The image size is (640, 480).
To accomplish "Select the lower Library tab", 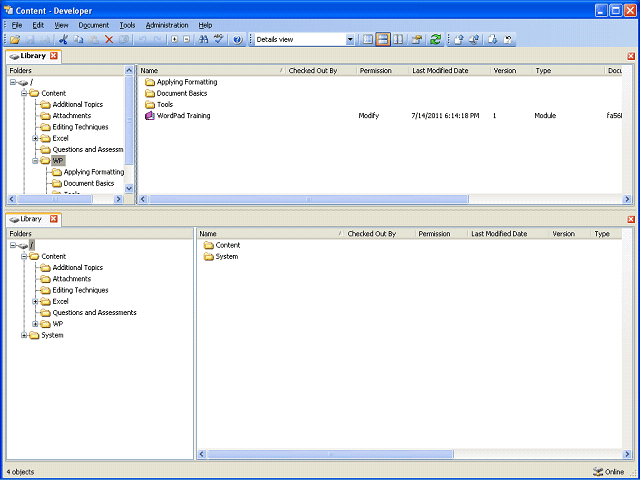I will [33, 219].
